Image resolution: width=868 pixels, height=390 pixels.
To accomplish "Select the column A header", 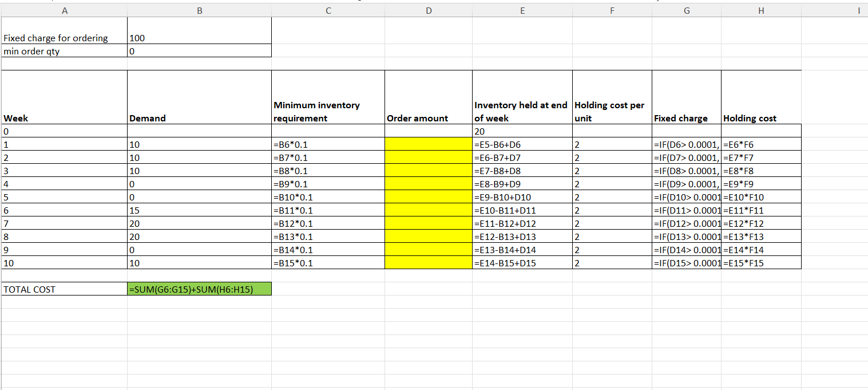I will [65, 10].
